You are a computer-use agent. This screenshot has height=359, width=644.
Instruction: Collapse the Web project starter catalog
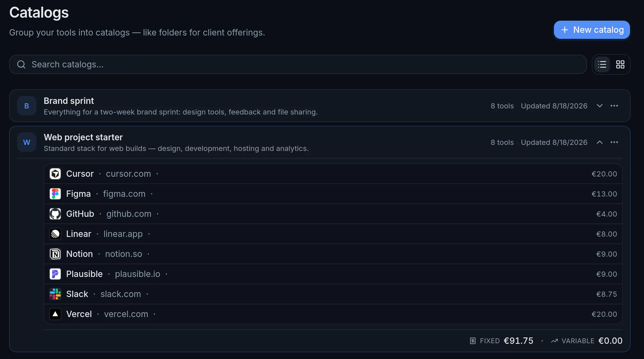(600, 142)
